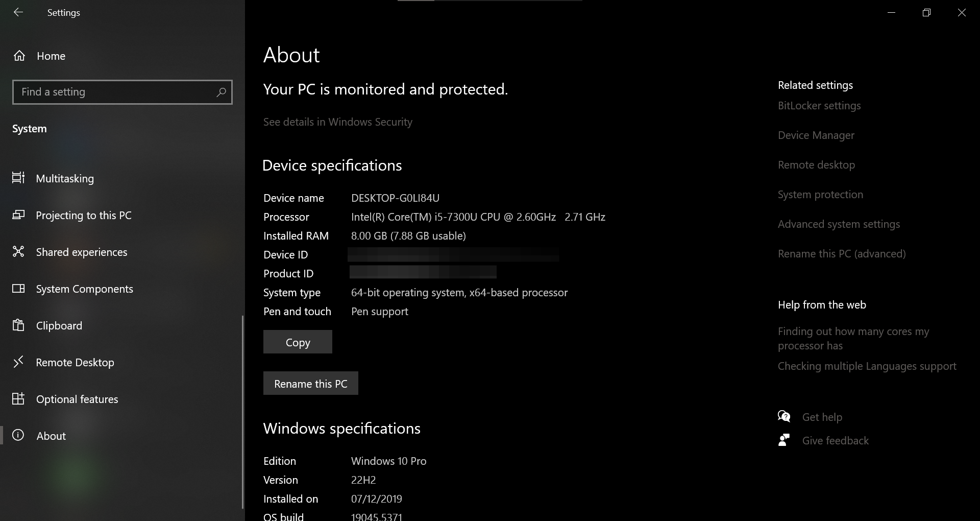Click the installed on date 07/12/2019

[x=377, y=499]
